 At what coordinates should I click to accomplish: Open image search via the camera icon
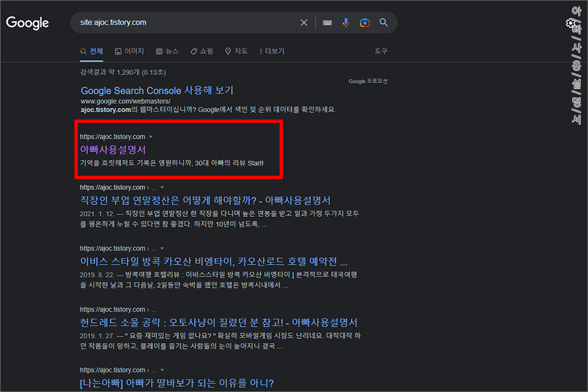[x=365, y=23]
